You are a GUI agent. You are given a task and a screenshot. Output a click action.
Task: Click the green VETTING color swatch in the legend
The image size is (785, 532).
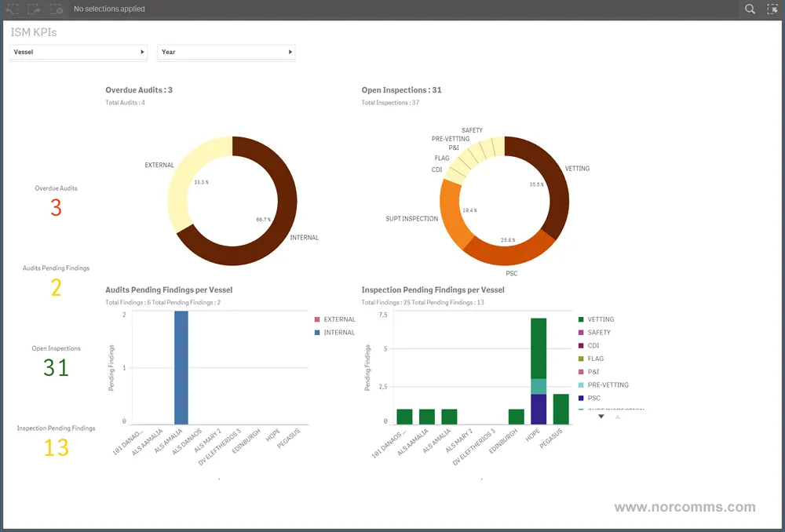click(x=579, y=319)
